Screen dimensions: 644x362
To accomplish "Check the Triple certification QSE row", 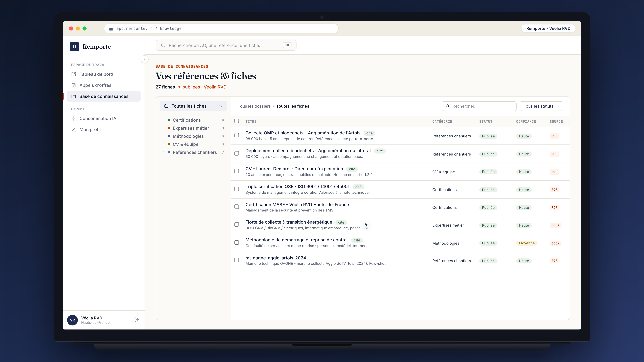I will point(236,189).
